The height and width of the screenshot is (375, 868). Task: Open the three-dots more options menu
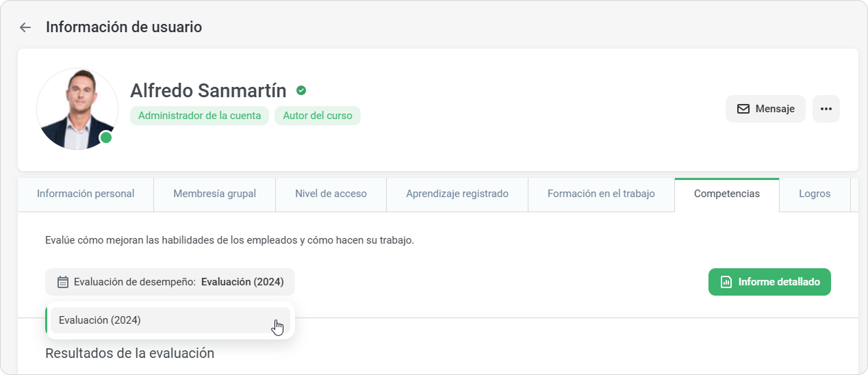click(x=826, y=109)
